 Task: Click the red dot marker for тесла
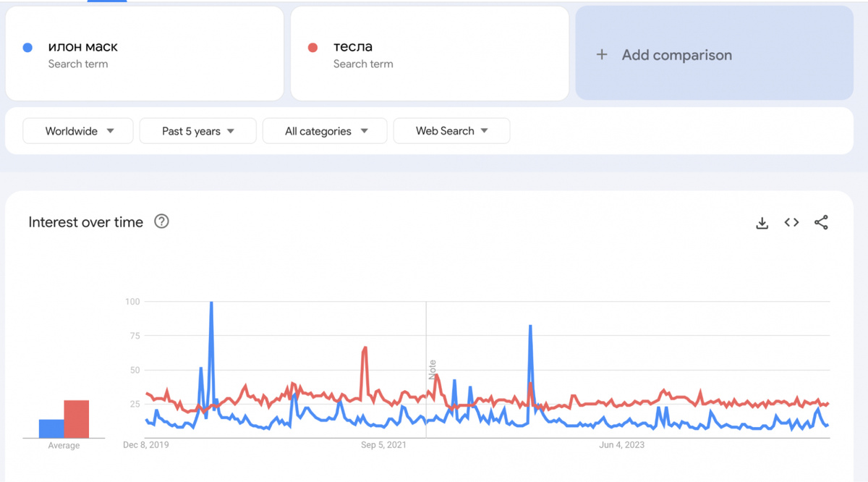(x=312, y=46)
